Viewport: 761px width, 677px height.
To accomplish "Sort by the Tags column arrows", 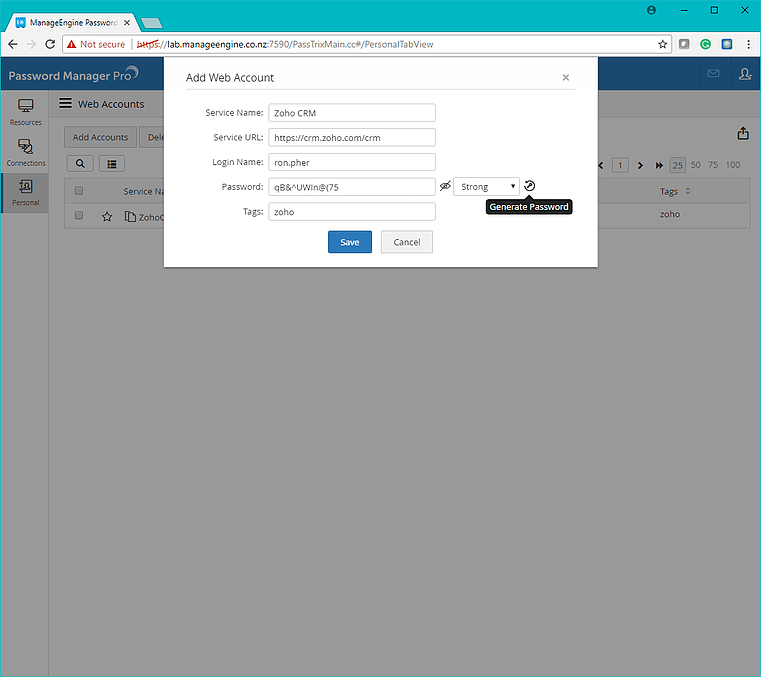I will [x=688, y=191].
